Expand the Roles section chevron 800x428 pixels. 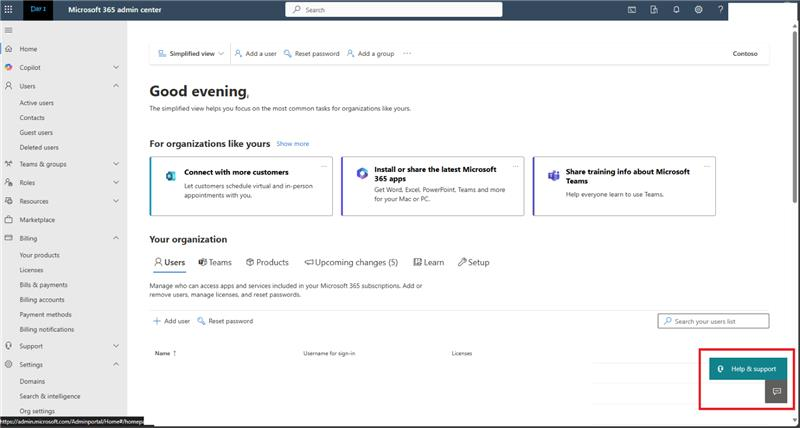tap(116, 183)
